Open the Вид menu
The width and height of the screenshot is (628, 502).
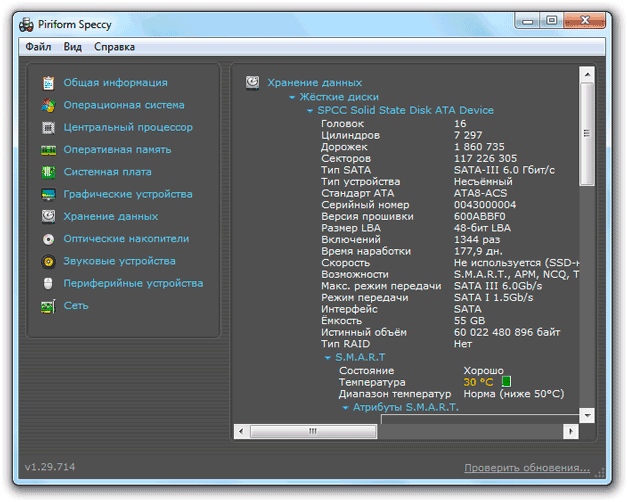click(x=72, y=47)
